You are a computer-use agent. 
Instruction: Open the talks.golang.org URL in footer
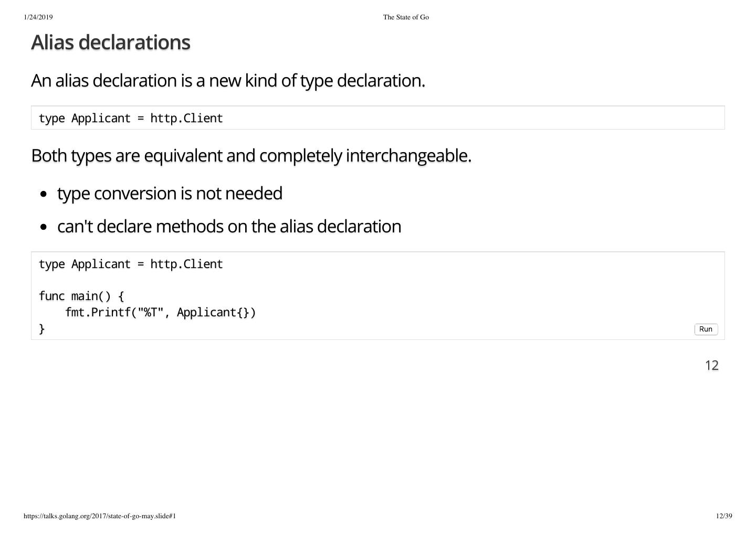[x=100, y=516]
